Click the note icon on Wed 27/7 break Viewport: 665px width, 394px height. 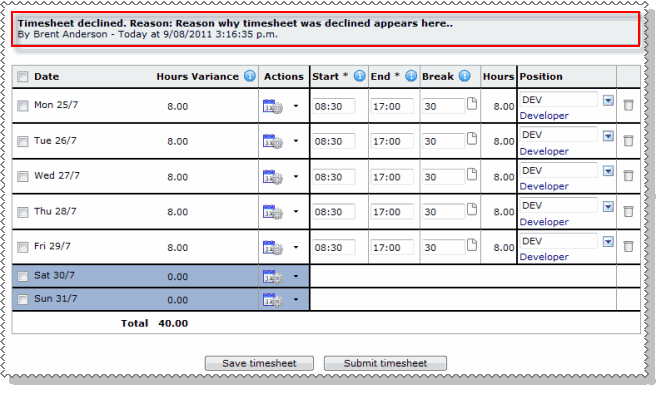point(472,174)
